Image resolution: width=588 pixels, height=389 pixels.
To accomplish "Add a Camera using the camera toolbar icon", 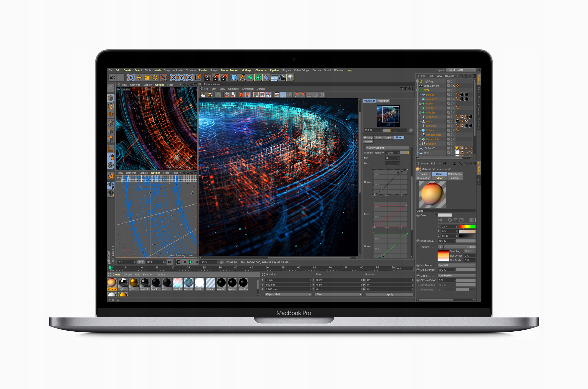I will coord(282,77).
